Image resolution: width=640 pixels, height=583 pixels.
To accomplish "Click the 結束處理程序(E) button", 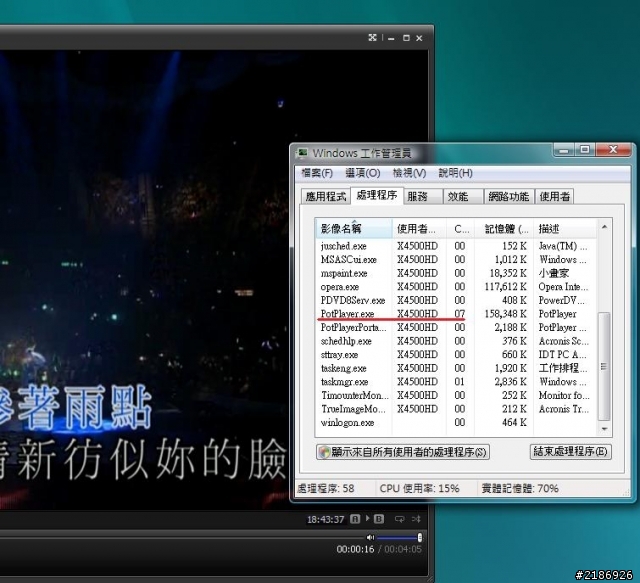I will tap(571, 452).
